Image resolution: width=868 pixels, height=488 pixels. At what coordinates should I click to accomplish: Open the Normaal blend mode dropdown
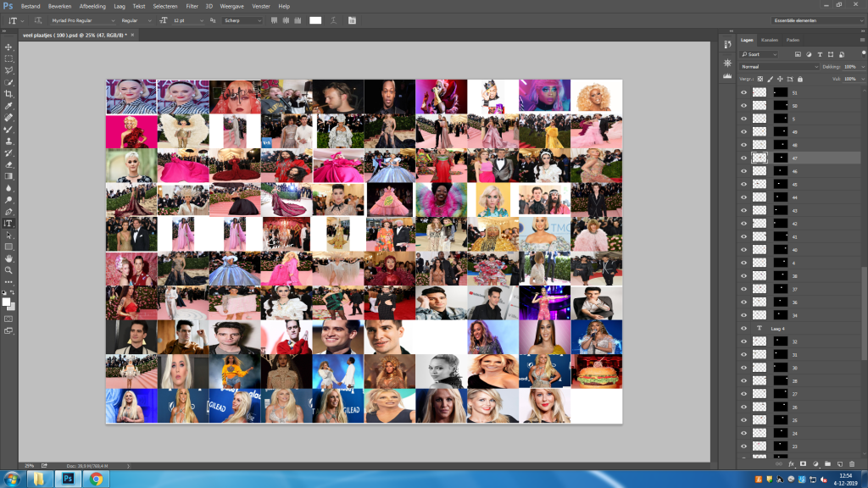[x=780, y=66]
